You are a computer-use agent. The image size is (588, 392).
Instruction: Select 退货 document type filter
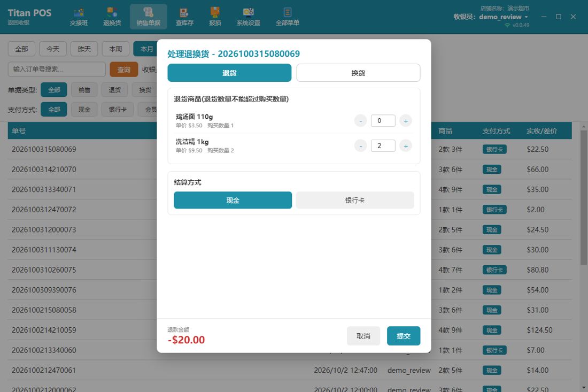tap(115, 90)
